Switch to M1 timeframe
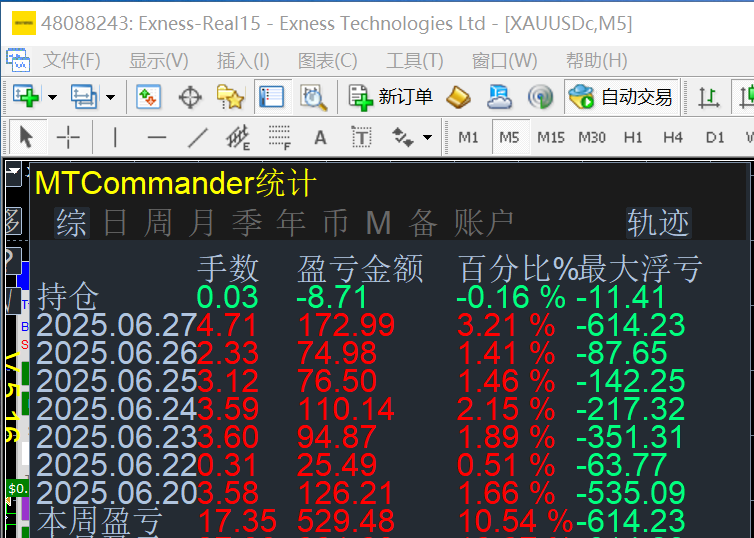754x538 pixels. pos(468,138)
